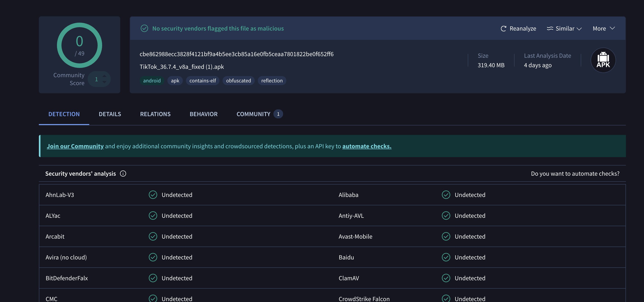Click the Alibaba undetected checkmark icon
This screenshot has width=644, height=302.
coord(446,195)
